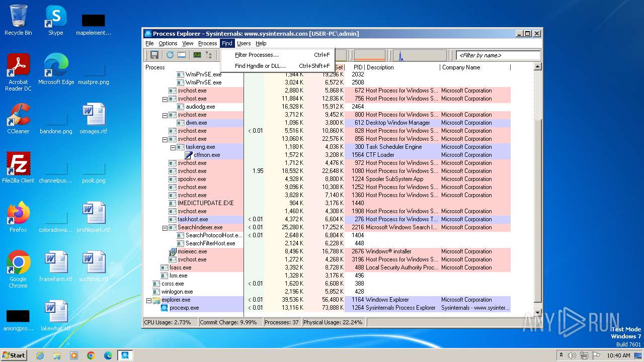Collapse svchost.exe parent of audiodg.exe
The height and width of the screenshot is (362, 644).
[165, 99]
